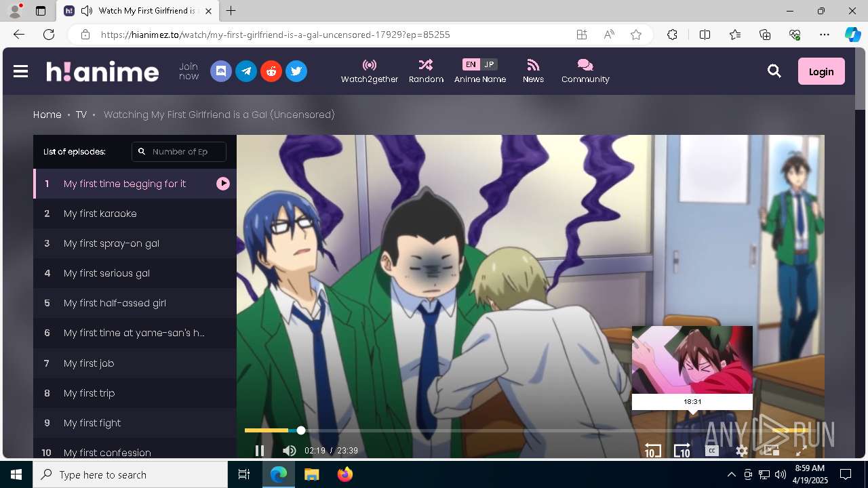Toggle closed captions in player

(x=712, y=451)
